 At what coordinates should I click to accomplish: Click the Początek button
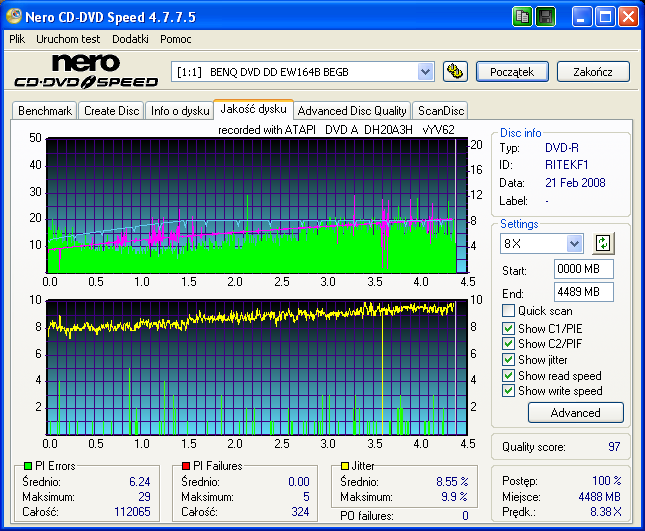pos(512,72)
